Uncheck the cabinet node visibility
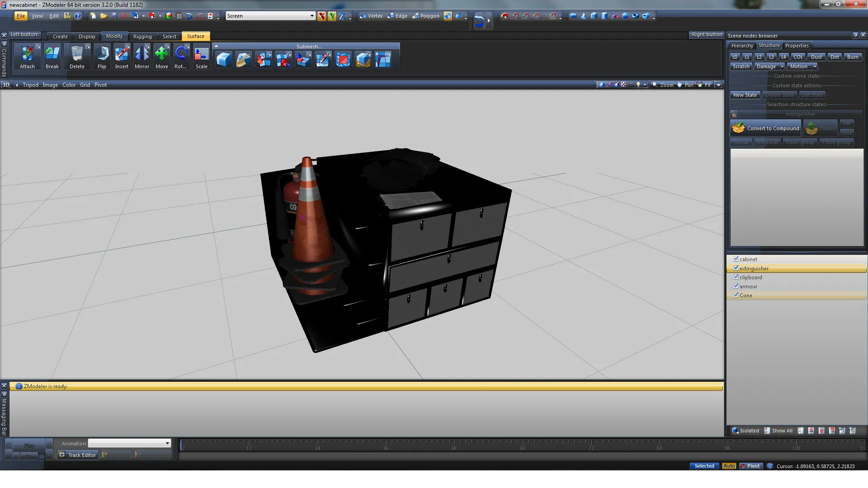The width and height of the screenshot is (868, 488). [736, 259]
